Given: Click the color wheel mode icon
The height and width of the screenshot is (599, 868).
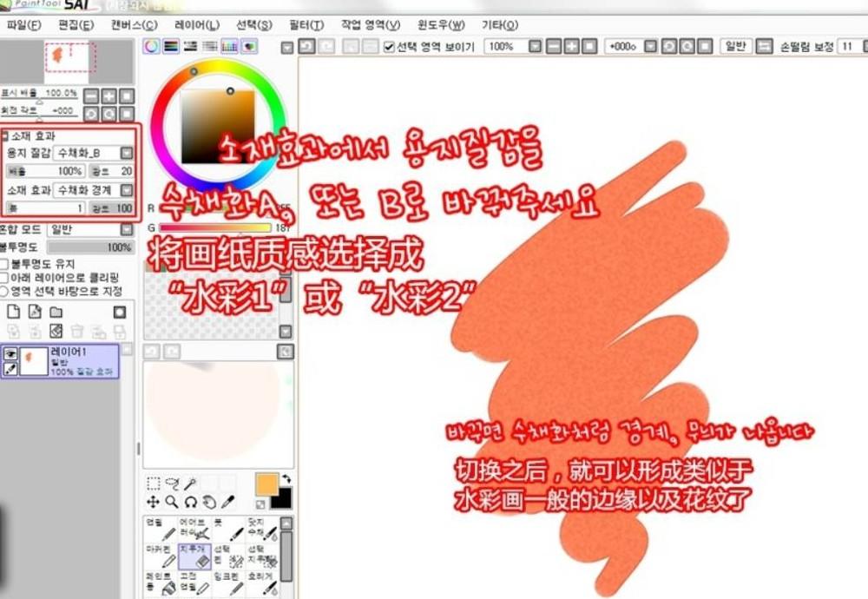Looking at the screenshot, I should 152,46.
